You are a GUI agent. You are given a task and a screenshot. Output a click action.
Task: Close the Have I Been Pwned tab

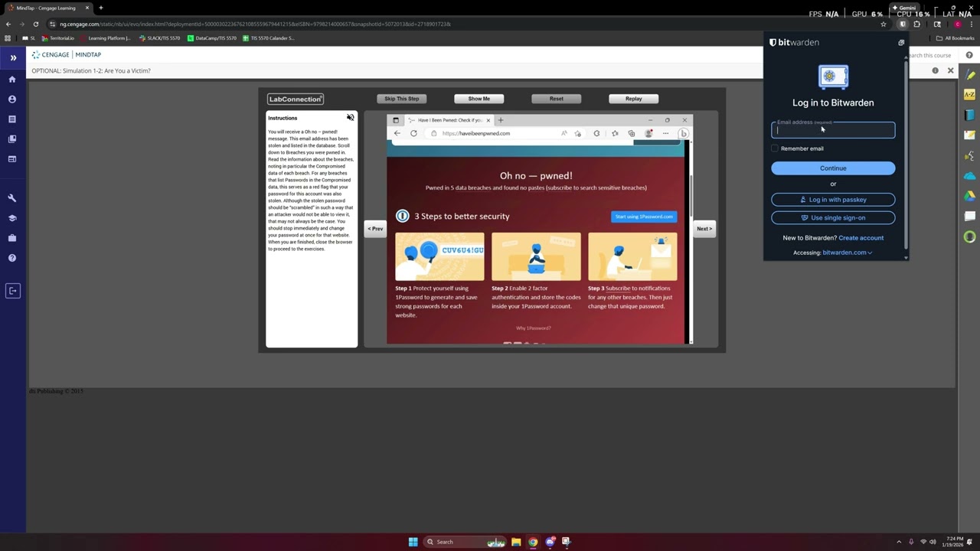[x=488, y=120]
